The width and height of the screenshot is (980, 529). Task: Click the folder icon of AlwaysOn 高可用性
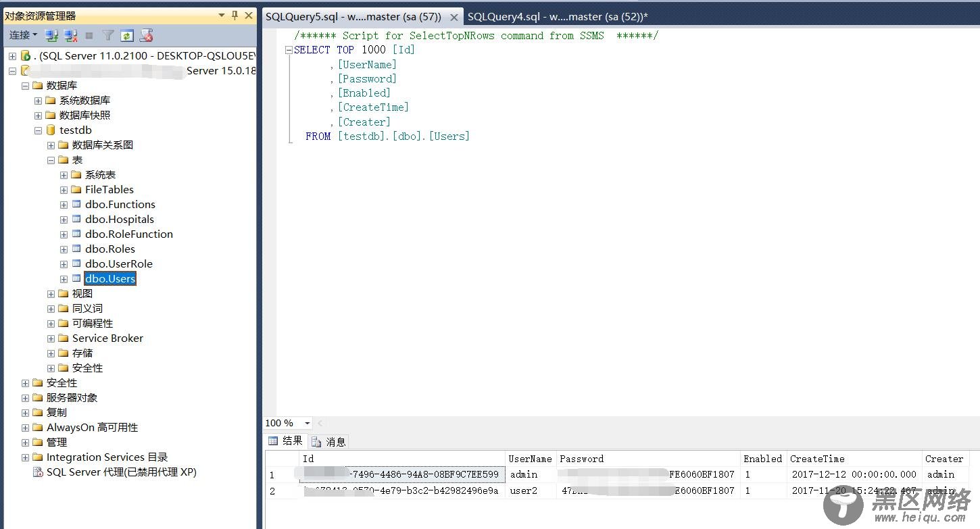37,427
